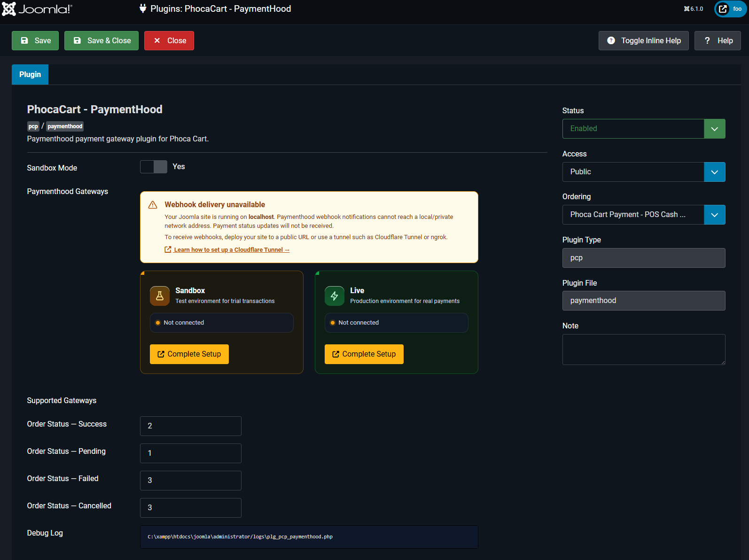Screen dimensions: 749x560
Task: Open the Public access select box
Action: pyautogui.click(x=644, y=172)
